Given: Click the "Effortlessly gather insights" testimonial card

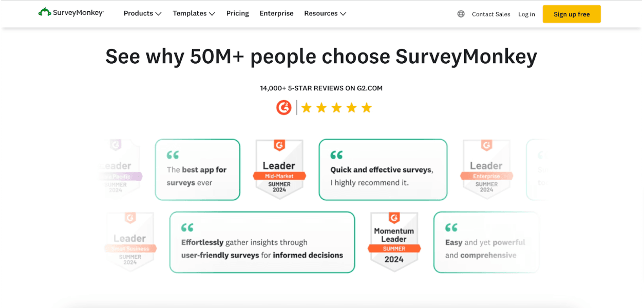Looking at the screenshot, I should 262,242.
